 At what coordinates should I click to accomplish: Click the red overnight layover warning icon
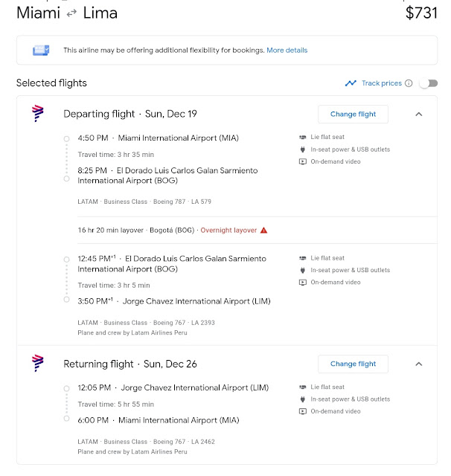(x=264, y=231)
